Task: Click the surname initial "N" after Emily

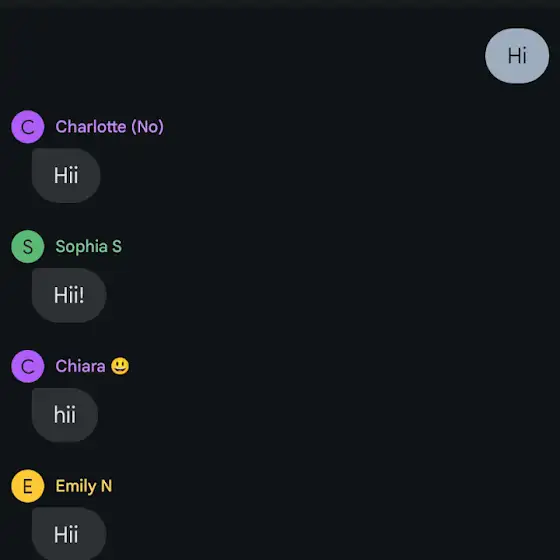Action: click(x=106, y=486)
